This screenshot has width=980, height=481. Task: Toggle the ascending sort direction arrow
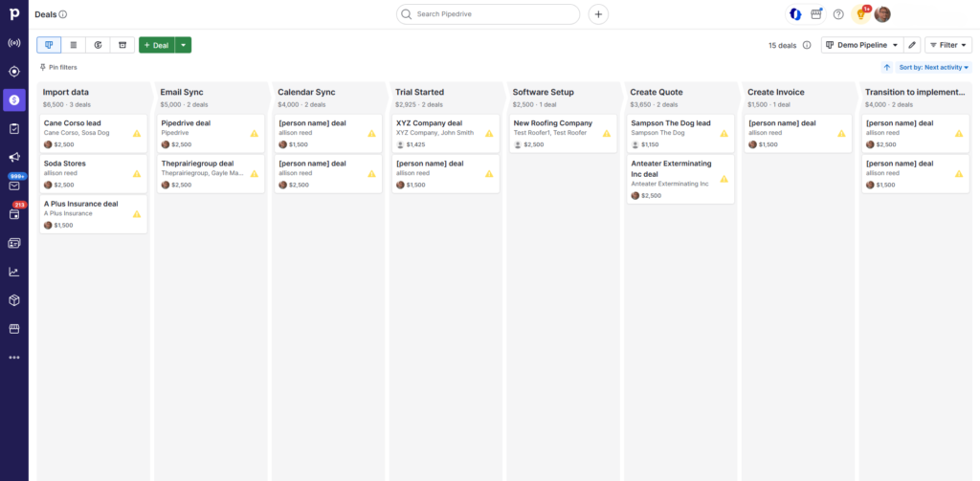tap(887, 67)
